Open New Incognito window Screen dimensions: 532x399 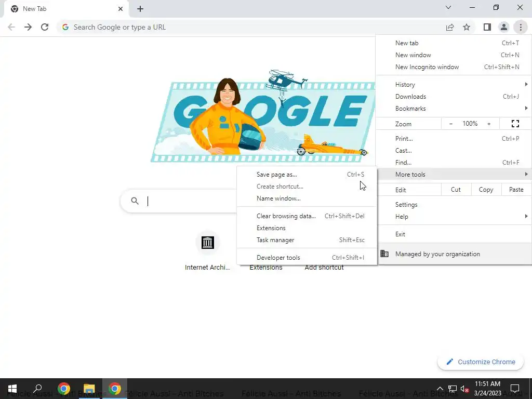click(454, 67)
